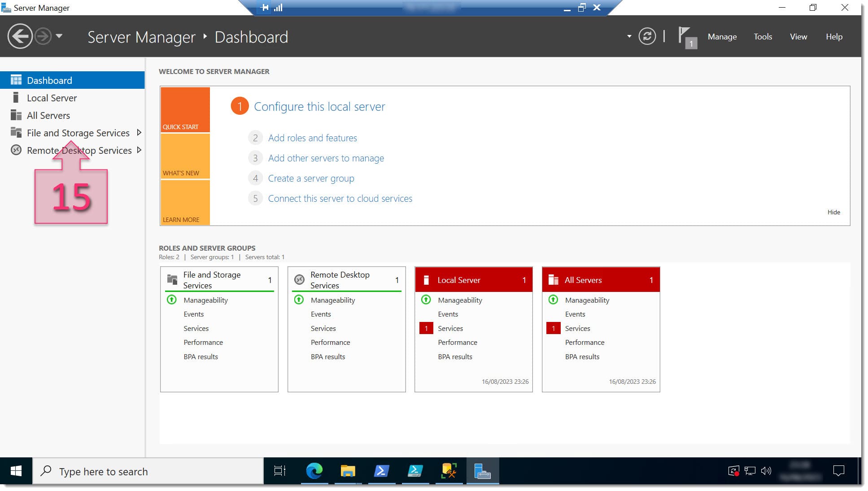Image resolution: width=868 pixels, height=491 pixels.
Task: Click the Remote Desktop Services sidebar icon
Action: (x=16, y=150)
